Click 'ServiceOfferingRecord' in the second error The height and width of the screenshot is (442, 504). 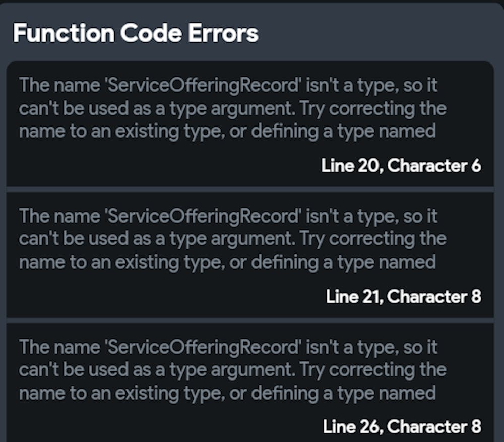click(203, 216)
